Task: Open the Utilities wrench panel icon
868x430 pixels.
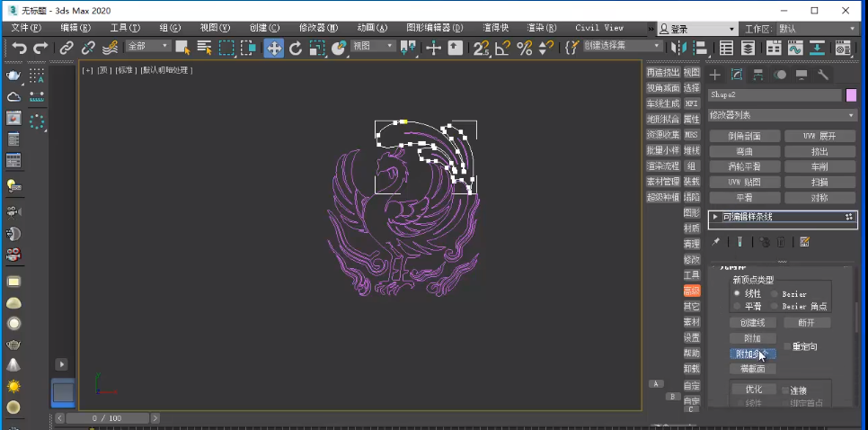Action: [822, 75]
